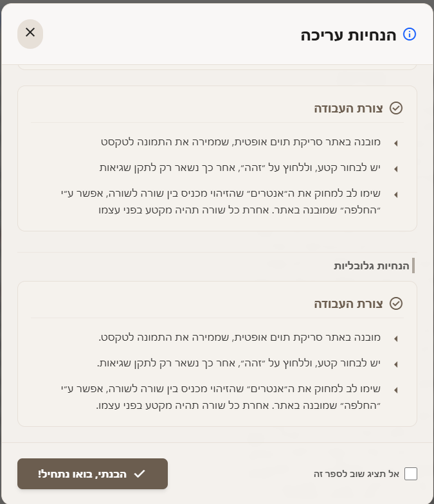Click the blue info icon beside הנחיות עריכה

pyautogui.click(x=410, y=34)
